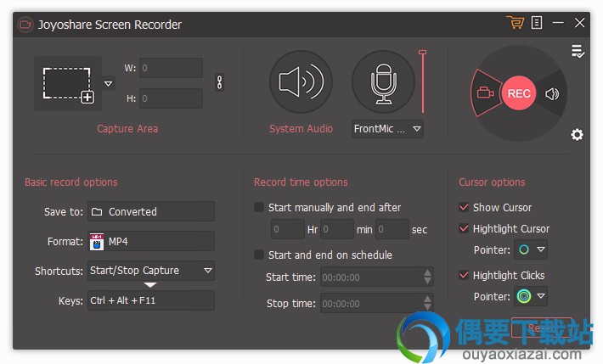Click the capture area selection rectangle icon

click(x=68, y=84)
